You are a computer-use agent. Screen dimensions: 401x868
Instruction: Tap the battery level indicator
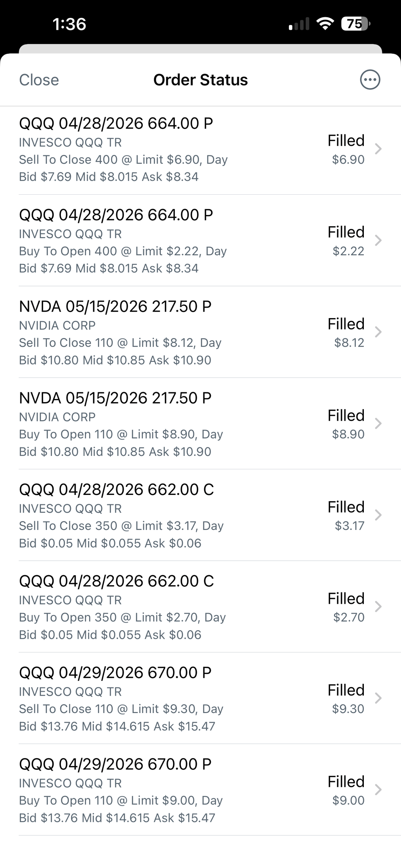[x=356, y=24]
